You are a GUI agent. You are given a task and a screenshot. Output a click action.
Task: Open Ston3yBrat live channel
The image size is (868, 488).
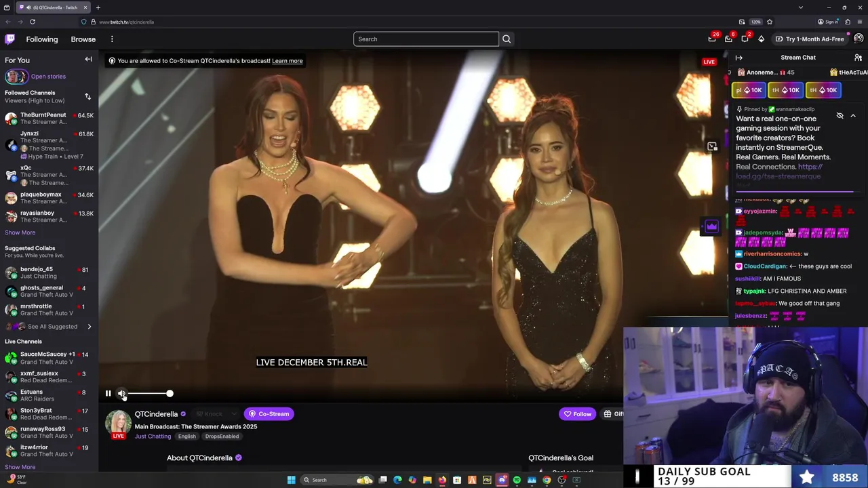[x=49, y=413]
